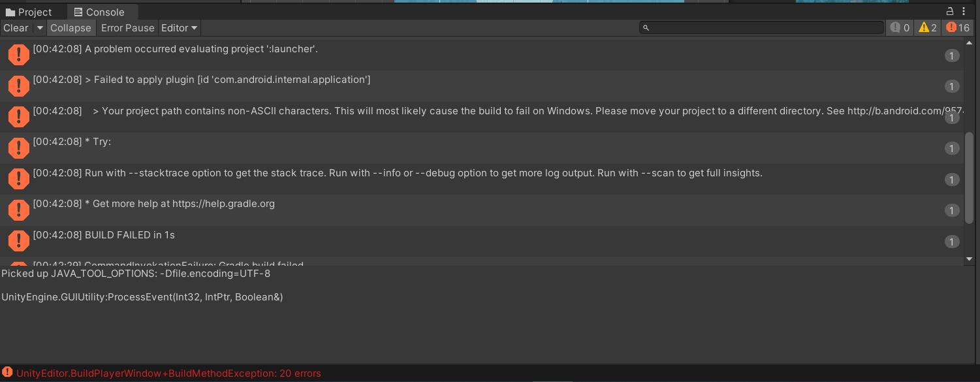Toggle Error Pause mode
The image size is (980, 382).
pos(127,28)
